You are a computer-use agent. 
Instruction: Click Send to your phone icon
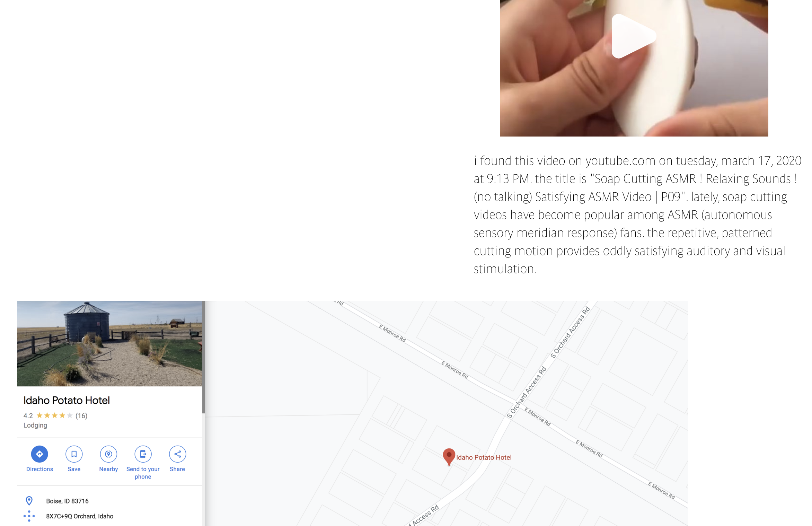(143, 454)
